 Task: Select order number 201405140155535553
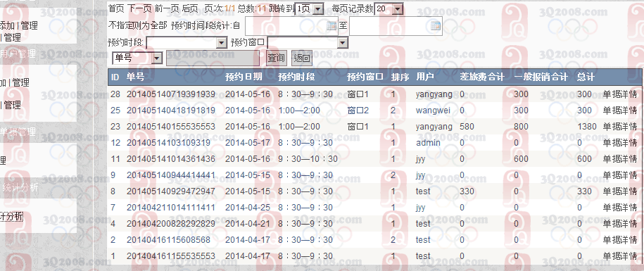pyautogui.click(x=171, y=127)
